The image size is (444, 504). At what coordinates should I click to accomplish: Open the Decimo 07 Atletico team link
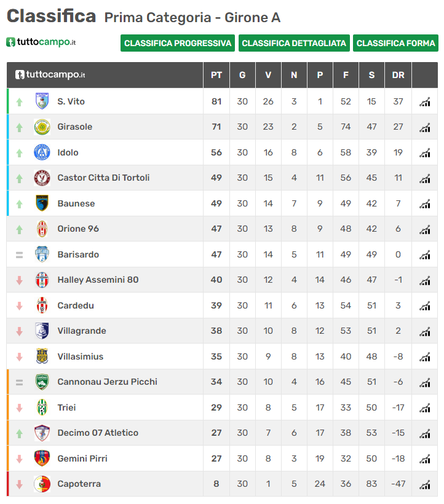tap(98, 433)
